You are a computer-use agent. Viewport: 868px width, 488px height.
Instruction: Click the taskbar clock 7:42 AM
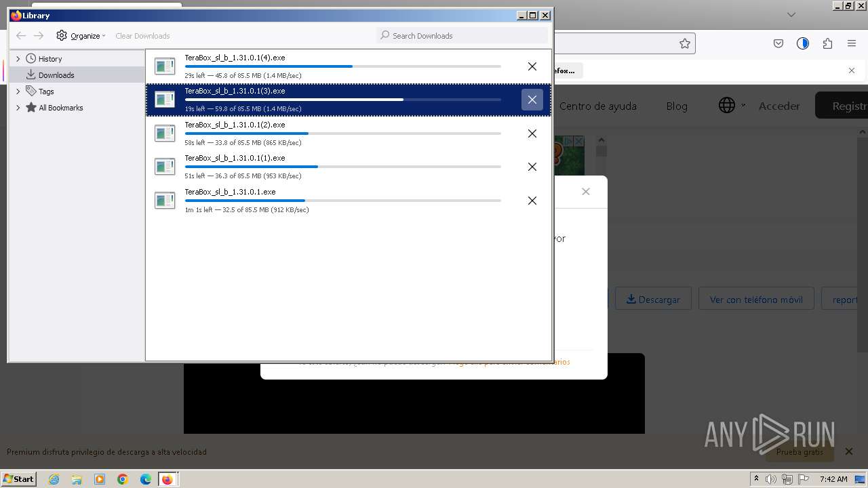pos(833,479)
